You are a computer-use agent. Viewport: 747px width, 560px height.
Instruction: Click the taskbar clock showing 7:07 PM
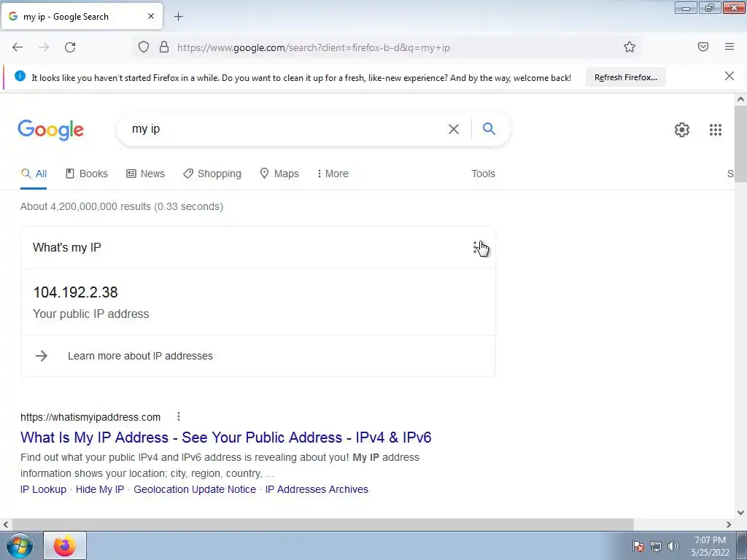[x=710, y=546]
